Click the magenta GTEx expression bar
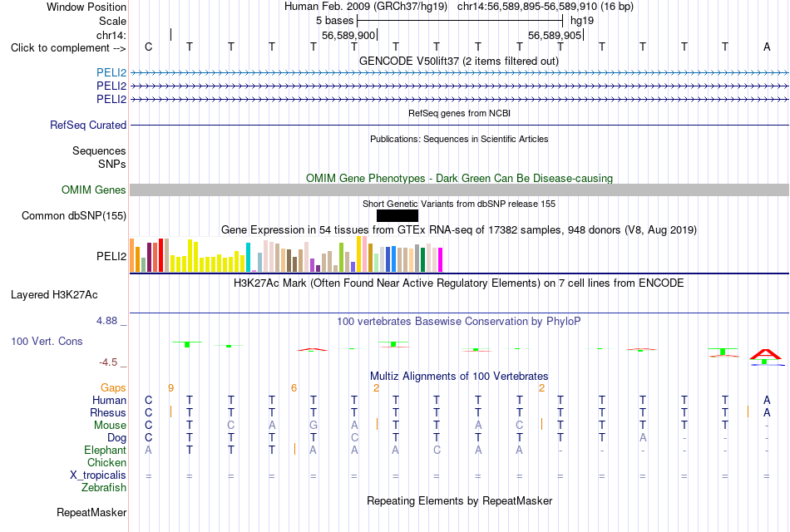790x532 pixels. (441, 260)
